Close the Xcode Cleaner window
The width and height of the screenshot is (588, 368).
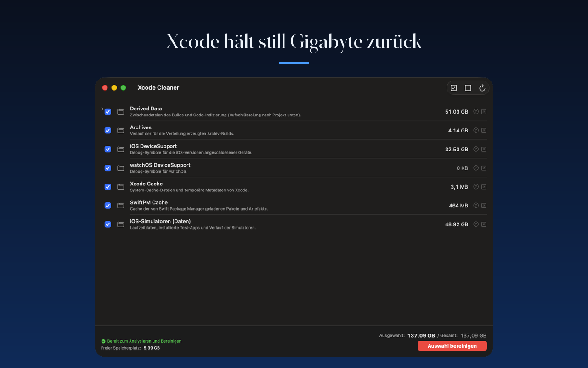coord(105,88)
